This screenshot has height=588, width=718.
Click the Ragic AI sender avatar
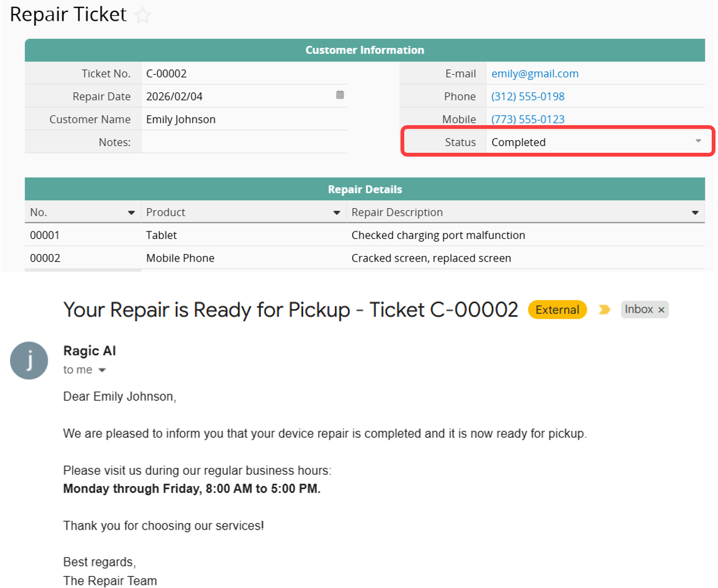[29, 360]
